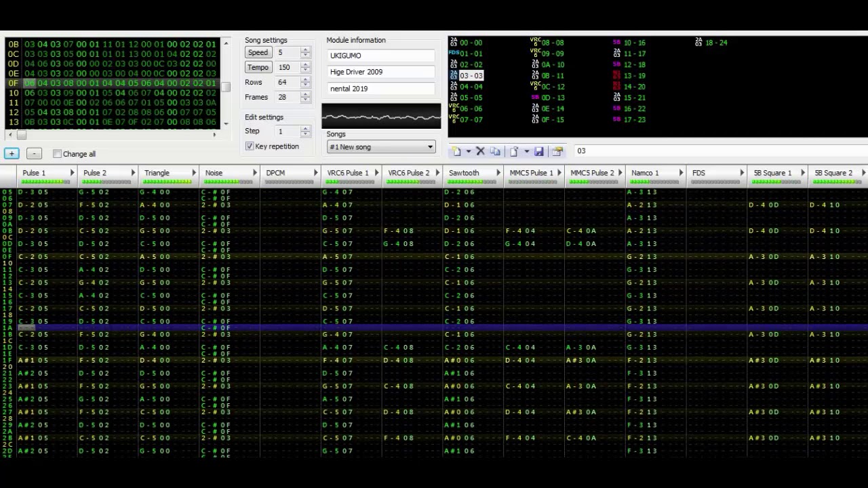Decrease Frames with the down spinner arrow
868x488 pixels.
click(305, 100)
